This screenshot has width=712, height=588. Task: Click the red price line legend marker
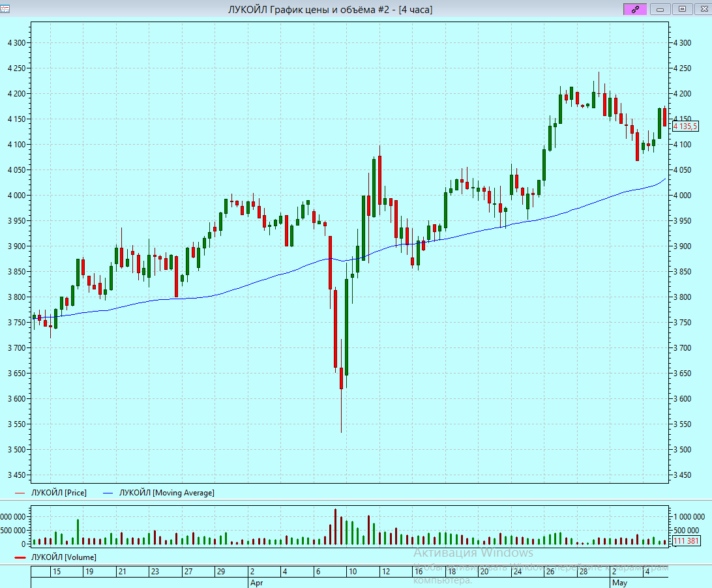coord(20,493)
